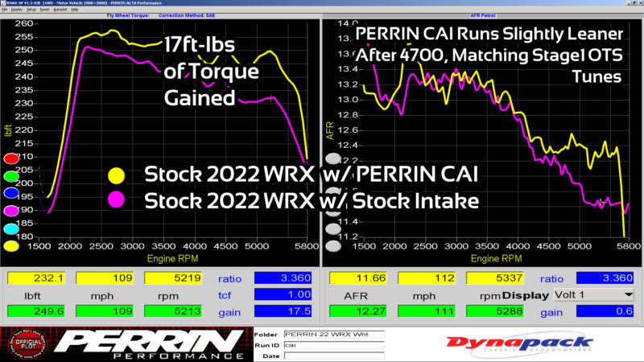This screenshot has height=362, width=644.
Task: Click the Official Plot badge
Action: point(28,343)
